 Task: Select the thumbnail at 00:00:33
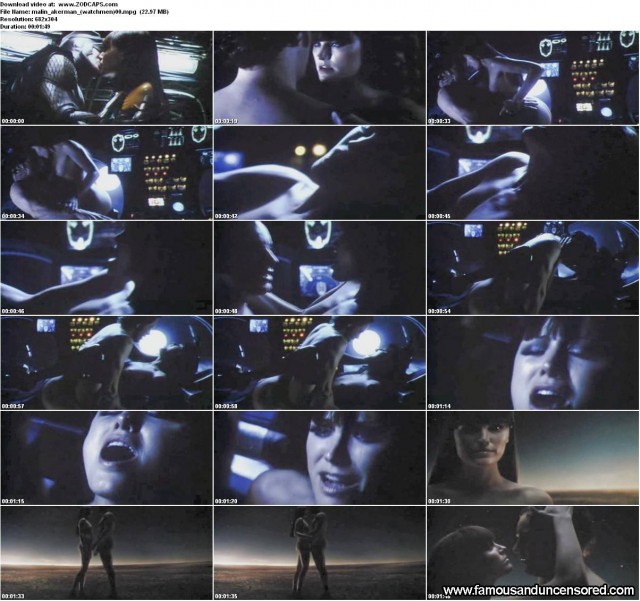(532, 78)
